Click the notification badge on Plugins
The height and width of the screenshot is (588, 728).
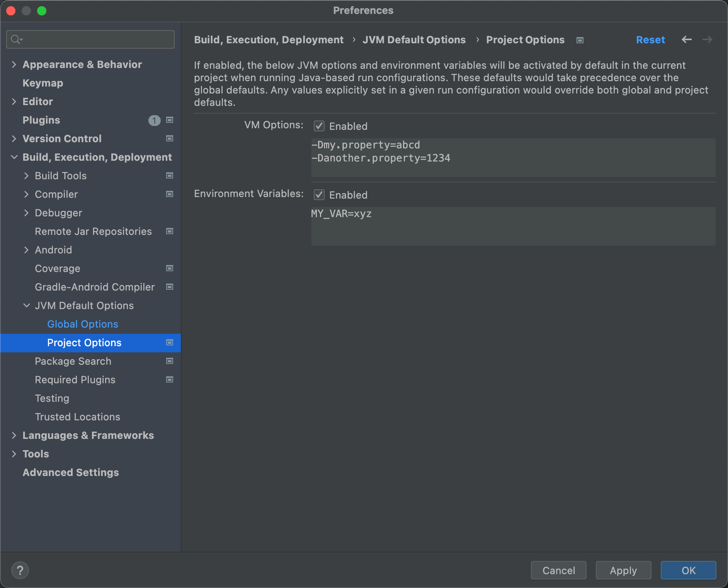(154, 120)
